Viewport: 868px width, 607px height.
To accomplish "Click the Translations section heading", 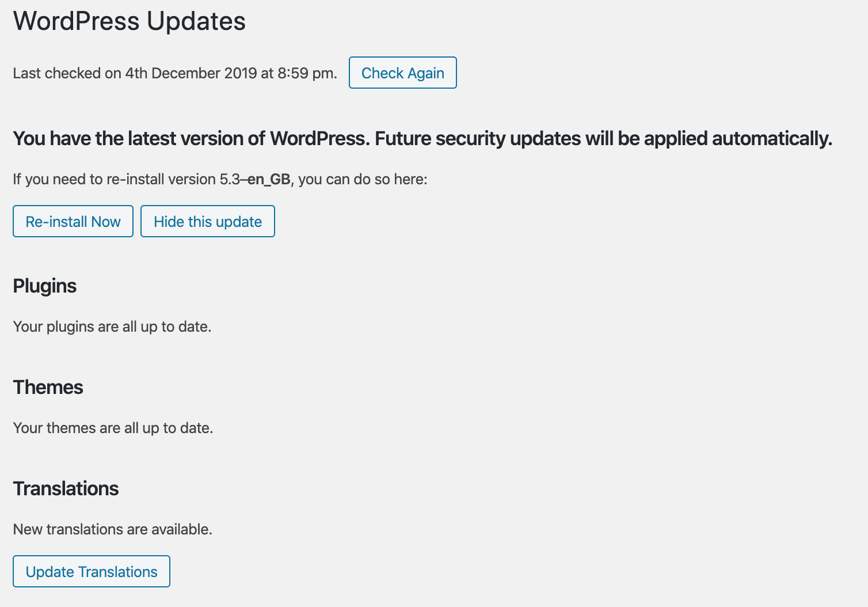I will 66,488.
